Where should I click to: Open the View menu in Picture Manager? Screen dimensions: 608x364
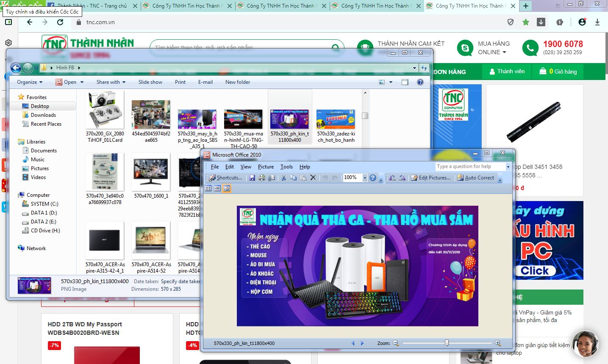(246, 167)
